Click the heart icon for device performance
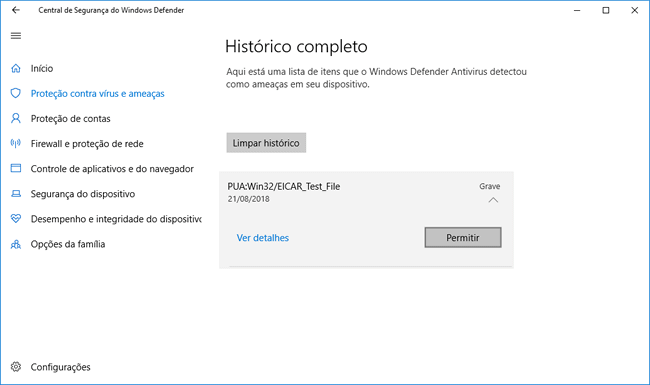The width and height of the screenshot is (650, 385). 16,218
